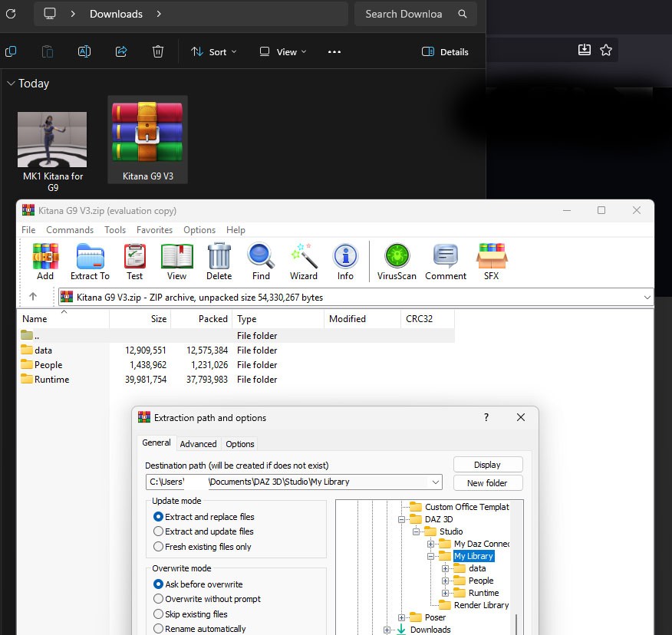Click Downloads in the address breadcrumb
The width and height of the screenshot is (672, 635).
pos(116,14)
